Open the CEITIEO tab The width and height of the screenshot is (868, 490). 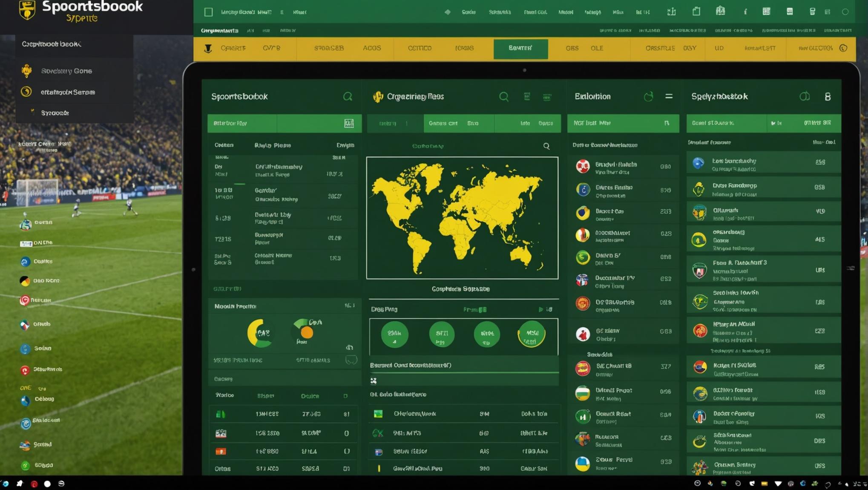[x=420, y=48]
